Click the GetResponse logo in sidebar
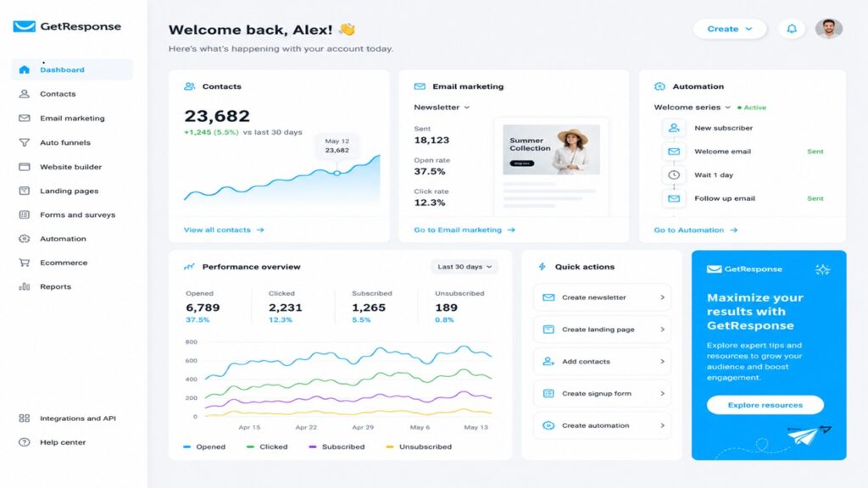This screenshot has width=868, height=488. (x=67, y=26)
